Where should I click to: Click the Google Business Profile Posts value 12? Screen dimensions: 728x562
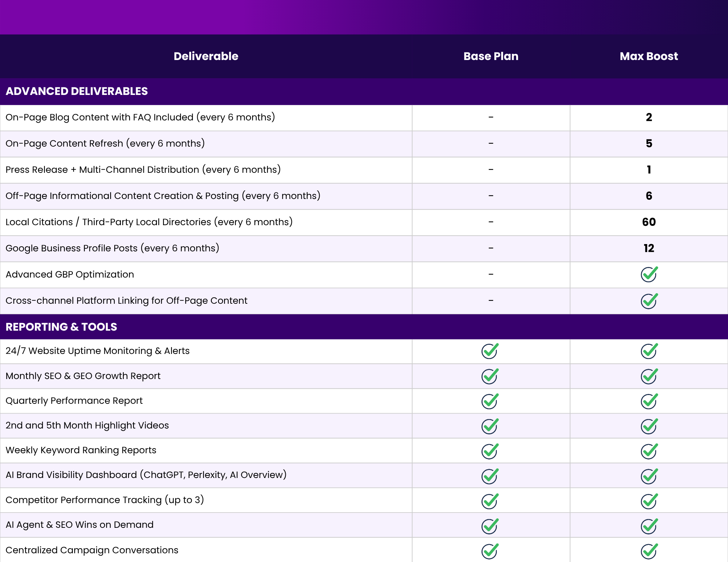649,248
